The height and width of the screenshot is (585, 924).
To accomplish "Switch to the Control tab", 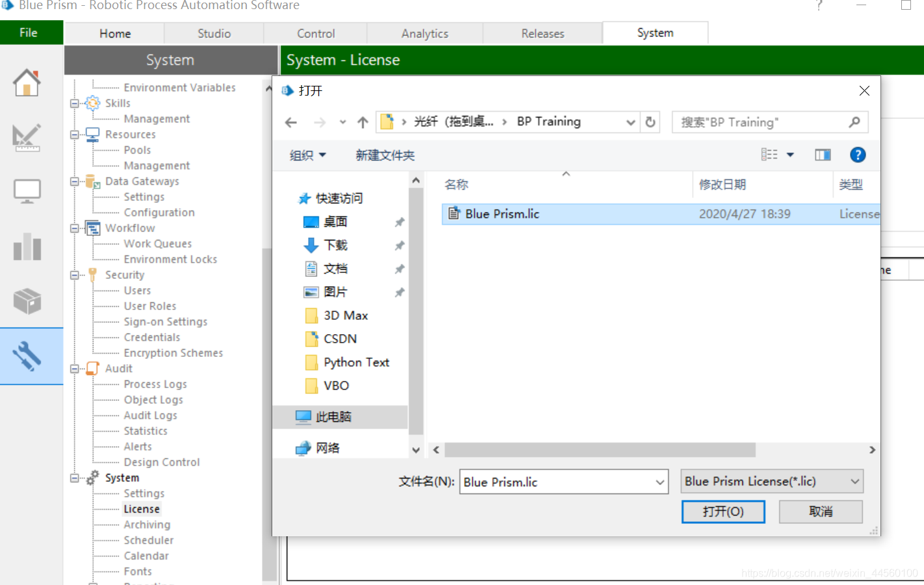I will point(316,34).
